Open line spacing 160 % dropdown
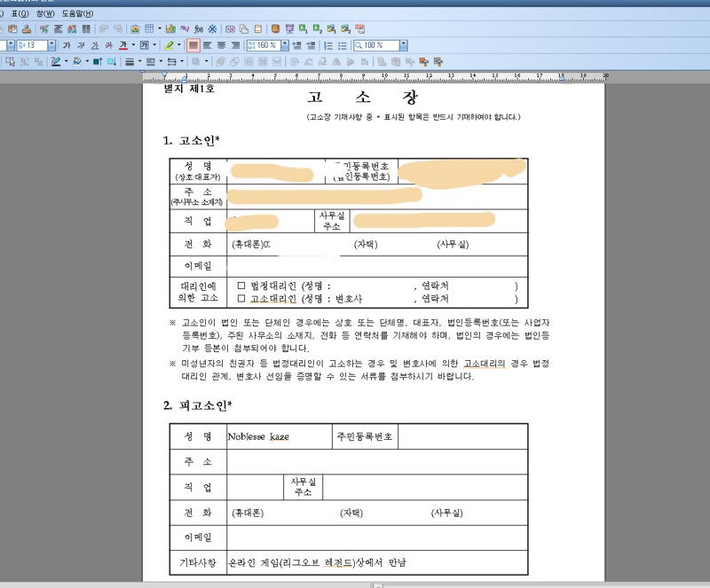The width and height of the screenshot is (710, 588). tap(285, 45)
